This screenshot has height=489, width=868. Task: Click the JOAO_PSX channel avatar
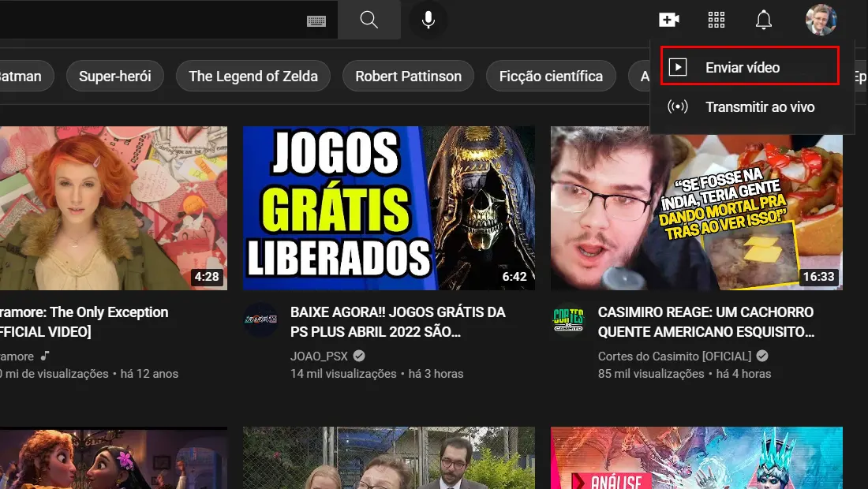point(260,319)
